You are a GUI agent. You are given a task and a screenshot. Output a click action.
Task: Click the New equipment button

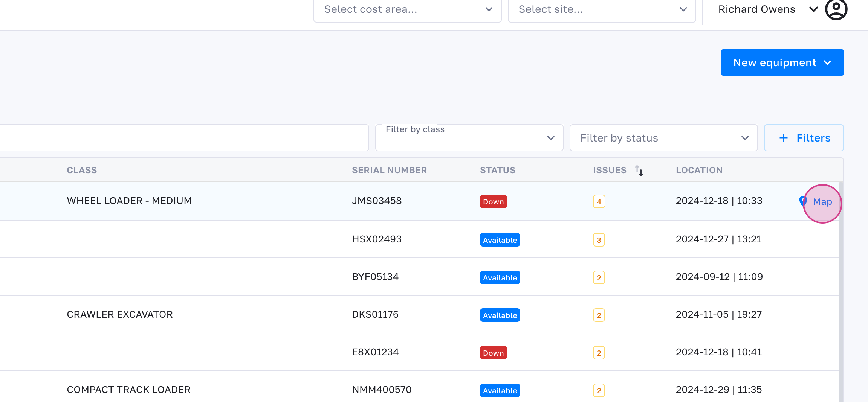782,62
